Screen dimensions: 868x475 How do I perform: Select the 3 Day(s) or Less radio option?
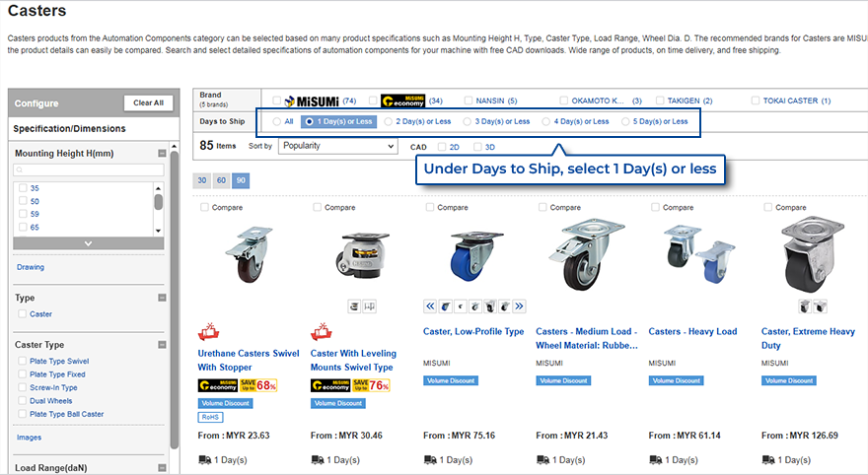(468, 121)
